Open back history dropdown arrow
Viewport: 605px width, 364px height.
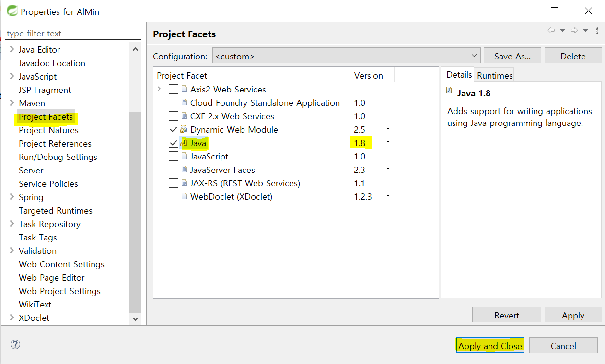click(x=562, y=30)
